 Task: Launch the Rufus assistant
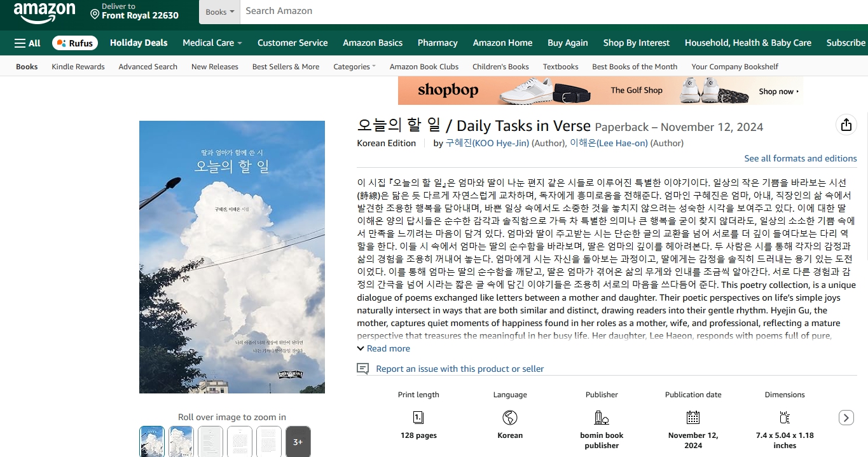[75, 43]
